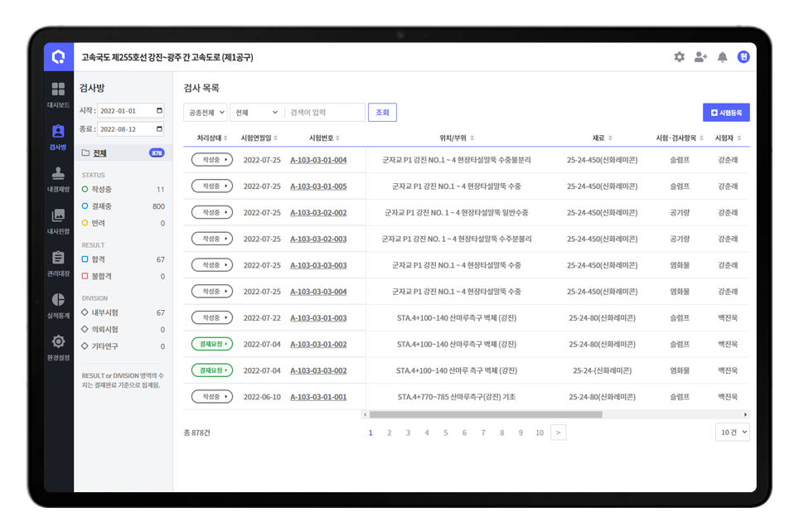Select the 작성중 status filter
Viewport: 799px width, 532px height.
101,190
